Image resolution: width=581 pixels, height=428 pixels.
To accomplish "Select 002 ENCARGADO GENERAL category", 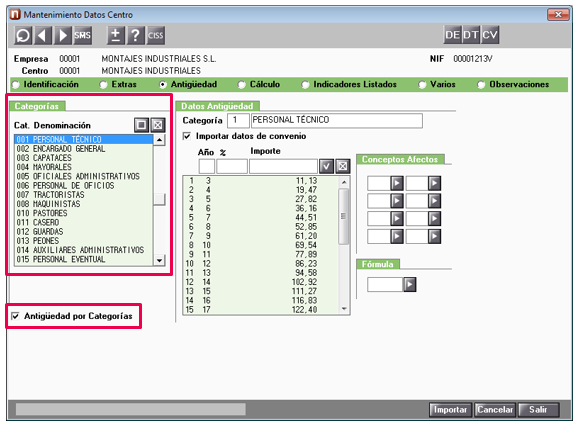I will click(x=83, y=149).
